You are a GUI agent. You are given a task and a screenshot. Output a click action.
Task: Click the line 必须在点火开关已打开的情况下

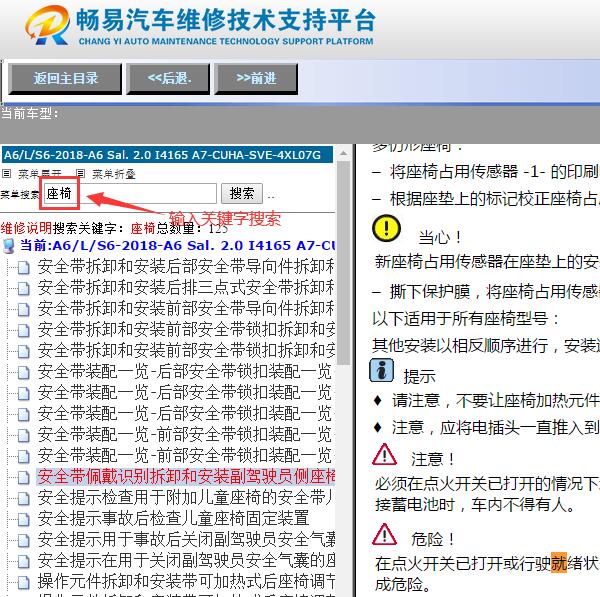[x=486, y=484]
